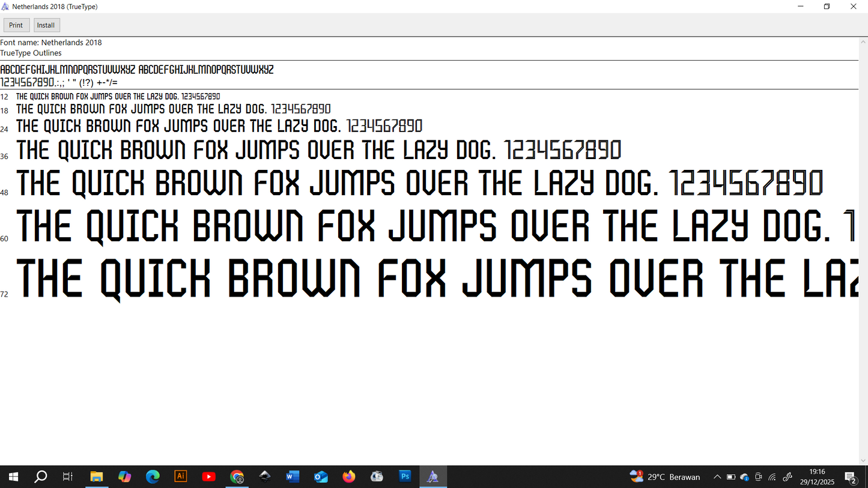Open the OneDrive cloud tray icon
Viewport: 868px width, 488px height.
click(745, 477)
